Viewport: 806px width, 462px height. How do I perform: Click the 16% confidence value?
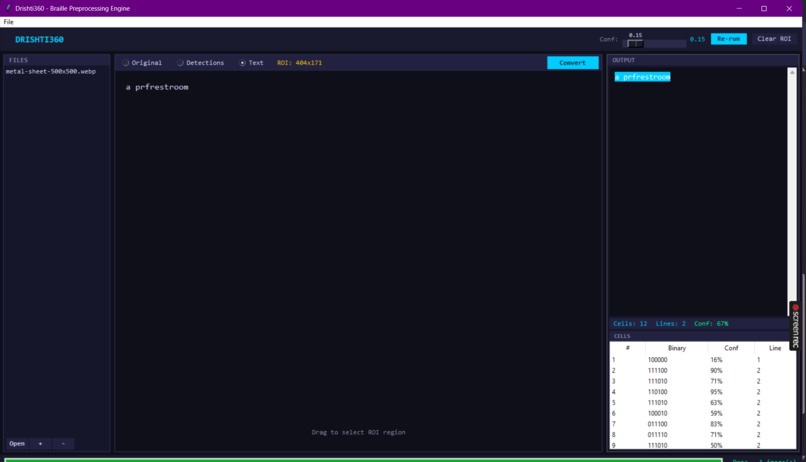[716, 360]
